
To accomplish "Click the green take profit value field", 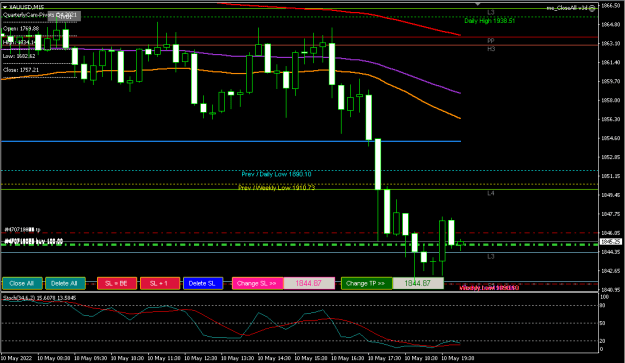I will (418, 283).
